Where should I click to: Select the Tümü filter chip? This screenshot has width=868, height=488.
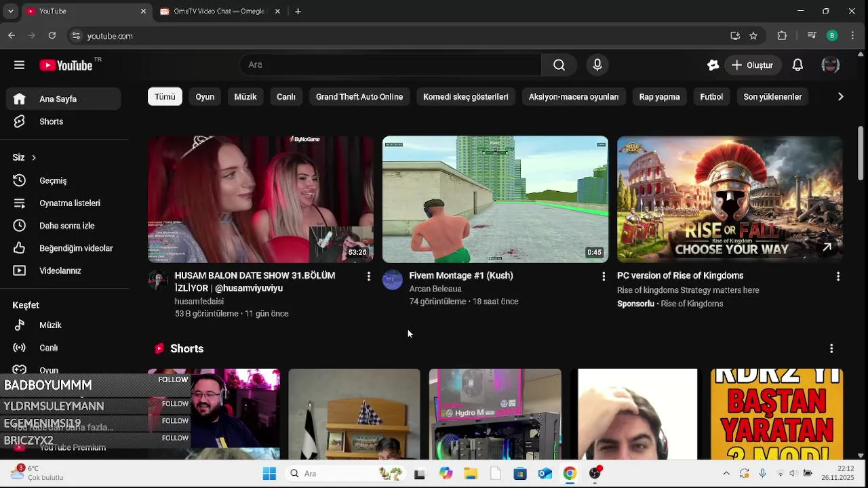pyautogui.click(x=165, y=97)
